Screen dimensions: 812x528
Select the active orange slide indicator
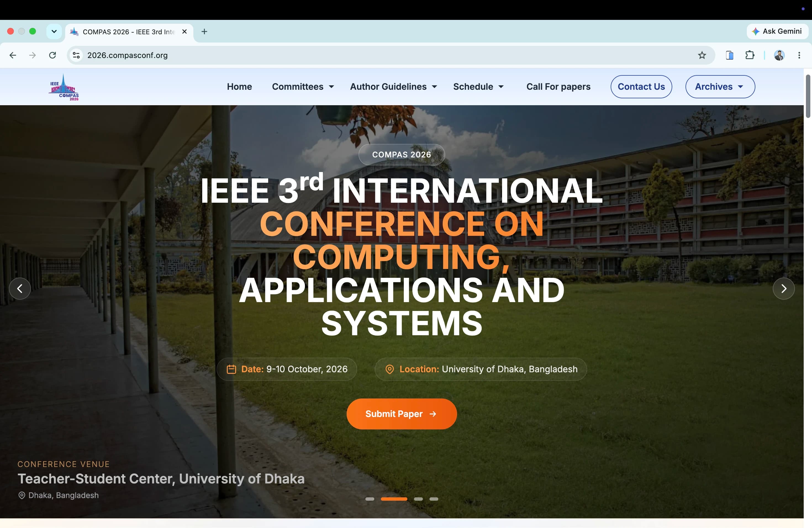point(394,499)
